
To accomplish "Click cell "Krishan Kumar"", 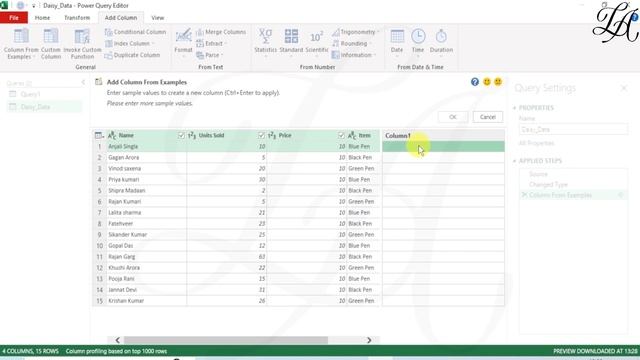I will coord(147,301).
